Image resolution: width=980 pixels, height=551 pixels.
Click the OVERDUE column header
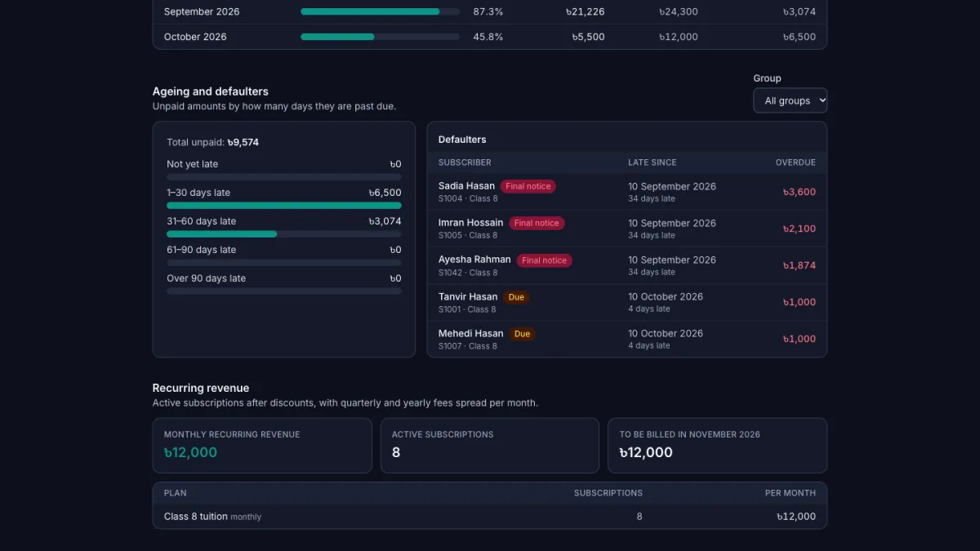[x=795, y=162]
